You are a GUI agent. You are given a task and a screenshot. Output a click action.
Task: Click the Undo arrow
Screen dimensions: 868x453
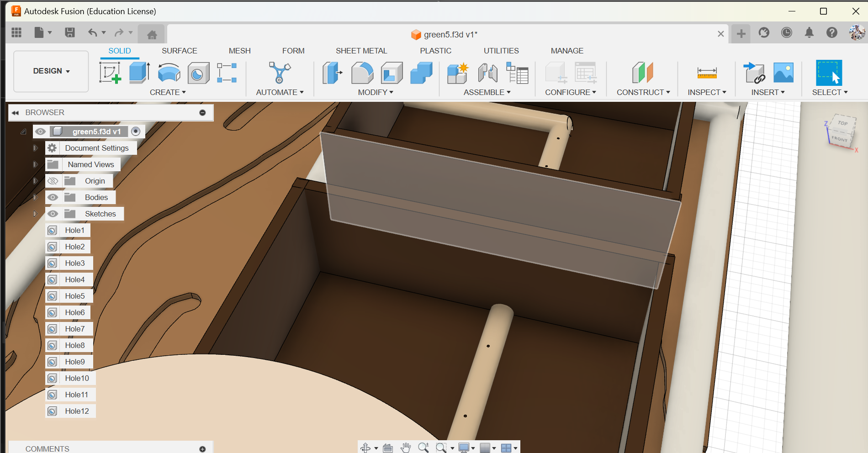93,32
